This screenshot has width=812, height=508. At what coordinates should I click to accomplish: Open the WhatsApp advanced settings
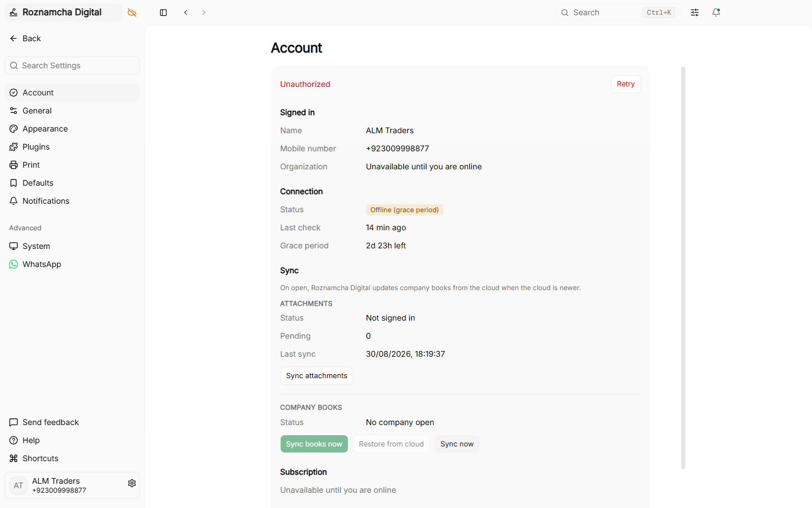[x=72, y=264]
